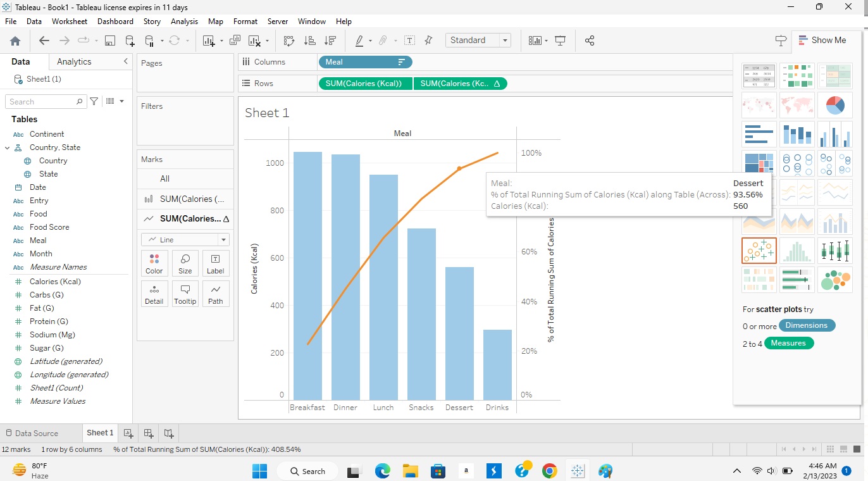The height and width of the screenshot is (481, 868).
Task: Open clear sheet dropdown arrow
Action: pos(267,41)
